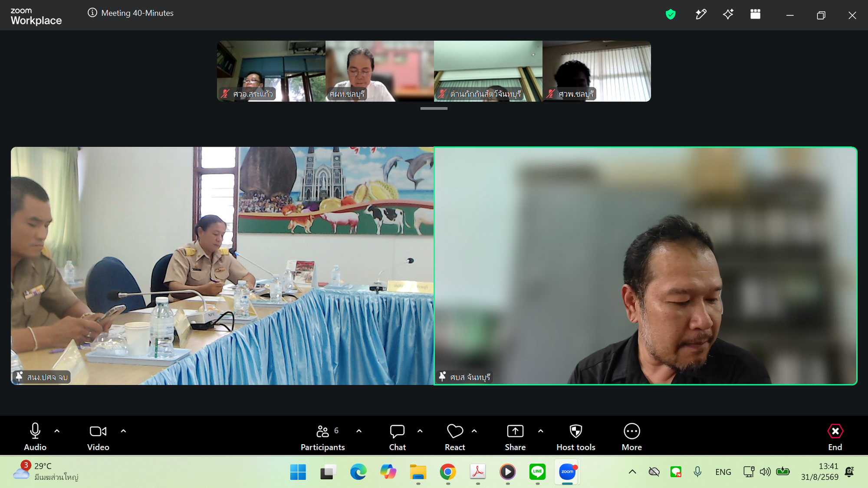Select the ศผท.ชลบุรี participant thumbnail

(x=380, y=71)
